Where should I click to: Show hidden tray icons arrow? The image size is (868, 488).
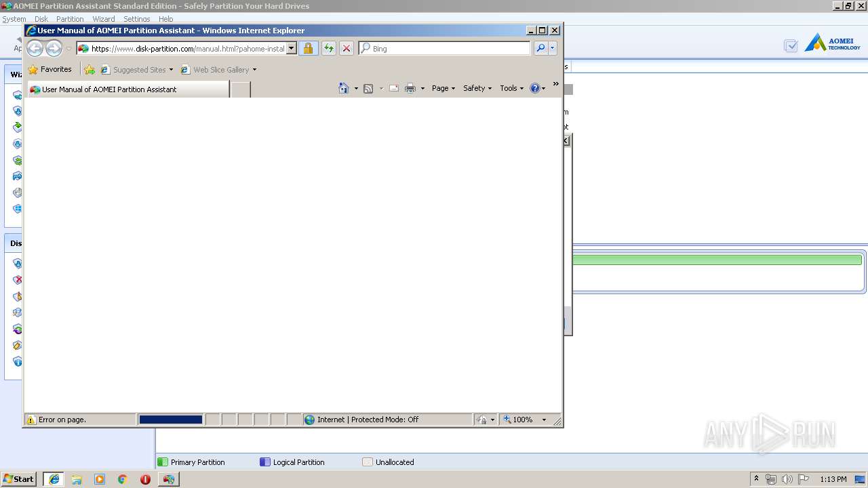[x=757, y=479]
